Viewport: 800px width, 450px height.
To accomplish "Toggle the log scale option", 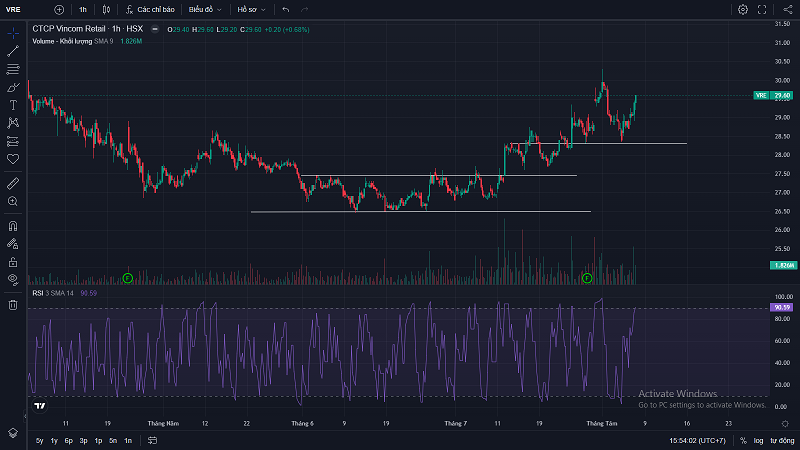I will [759, 440].
